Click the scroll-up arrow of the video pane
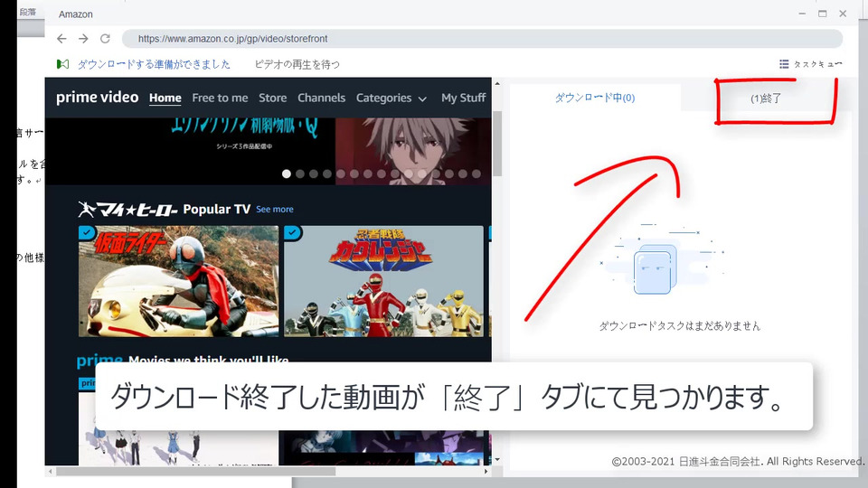The image size is (868, 488). tap(497, 83)
